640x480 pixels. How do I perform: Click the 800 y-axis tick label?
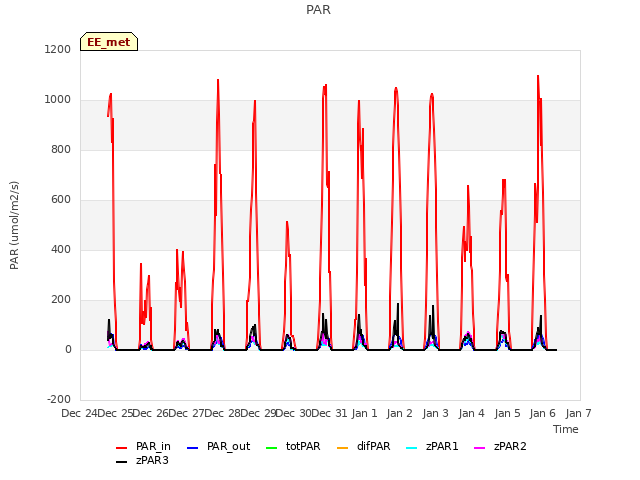point(61,149)
